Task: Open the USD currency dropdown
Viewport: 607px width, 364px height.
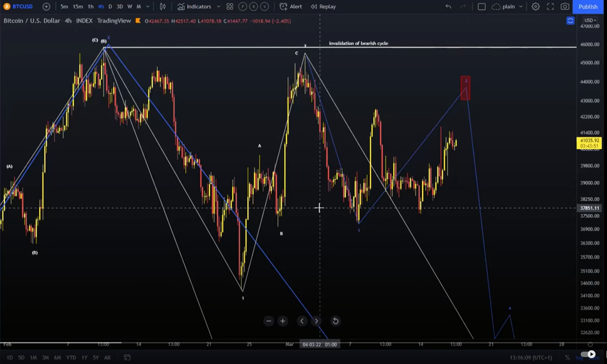Action: 590,20
